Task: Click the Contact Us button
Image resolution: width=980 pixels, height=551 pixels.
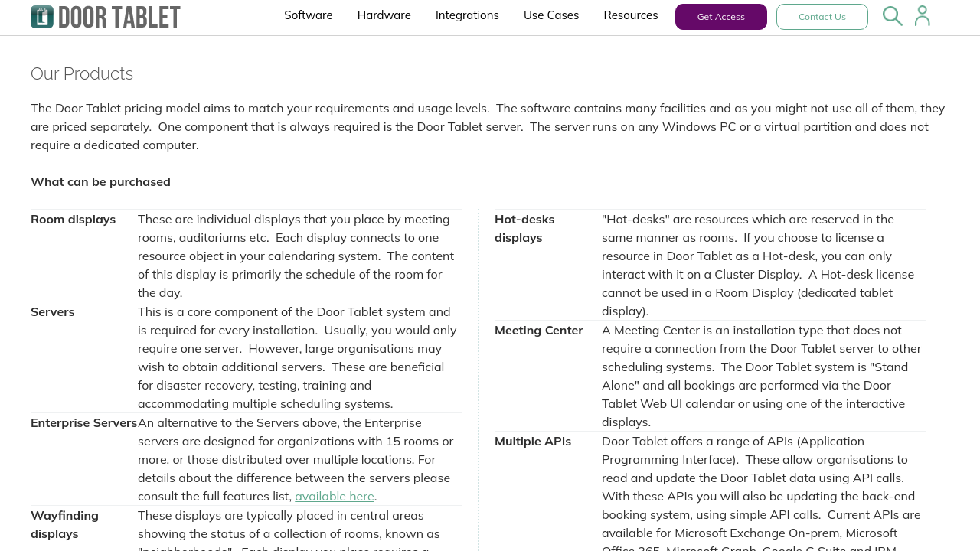Action: [x=822, y=17]
